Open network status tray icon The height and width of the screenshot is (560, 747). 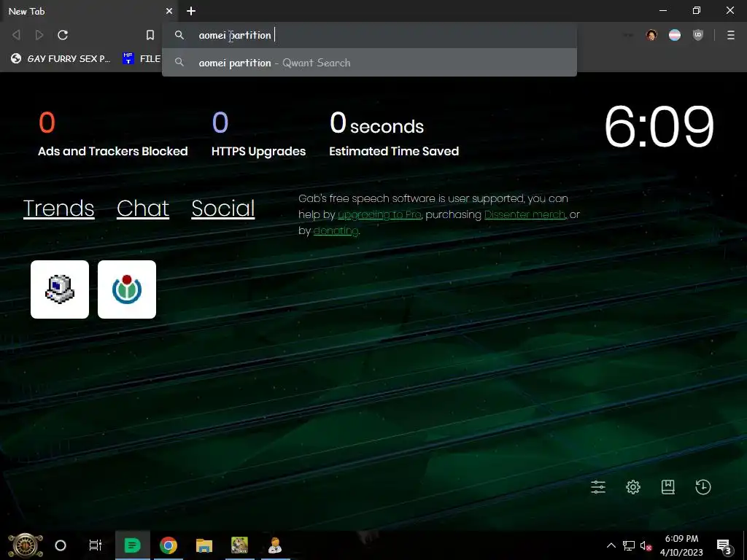[x=629, y=545]
